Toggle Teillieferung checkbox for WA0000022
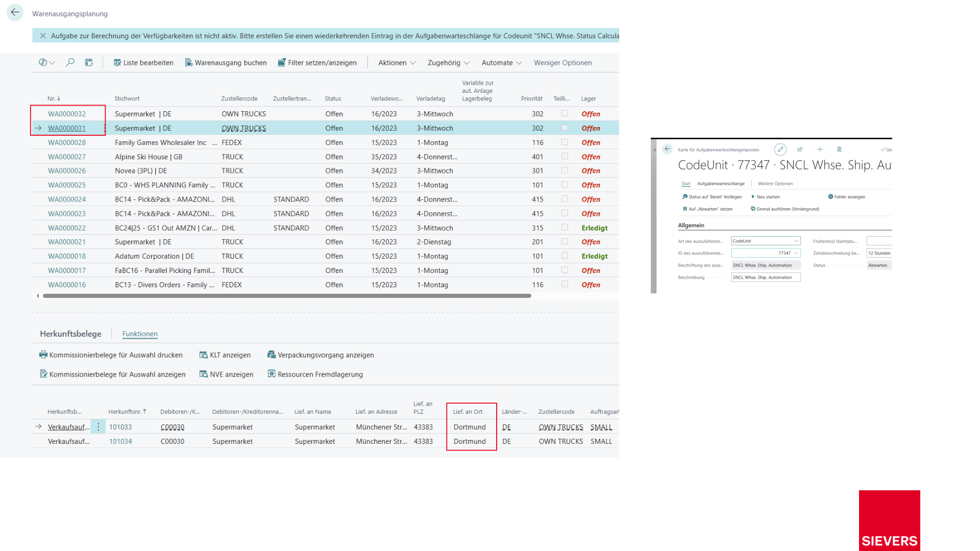980x551 pixels. pyautogui.click(x=565, y=228)
